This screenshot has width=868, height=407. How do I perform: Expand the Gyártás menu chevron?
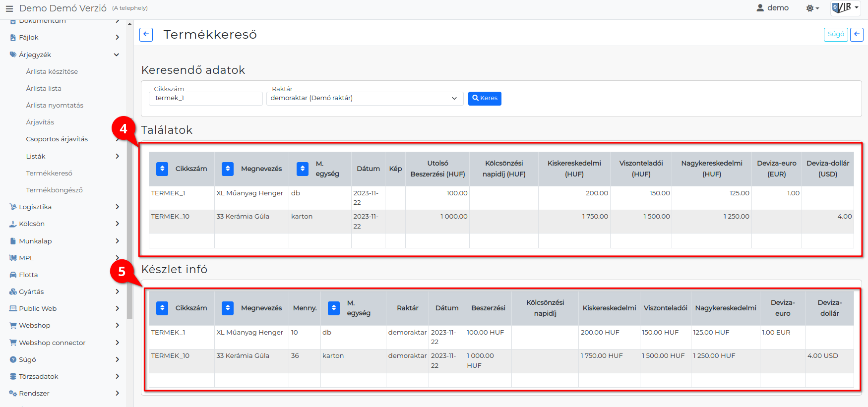point(117,291)
